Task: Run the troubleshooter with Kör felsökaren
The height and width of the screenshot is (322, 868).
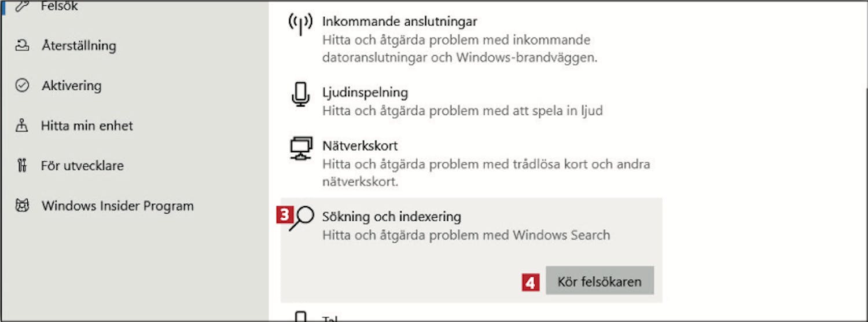Action: (599, 282)
